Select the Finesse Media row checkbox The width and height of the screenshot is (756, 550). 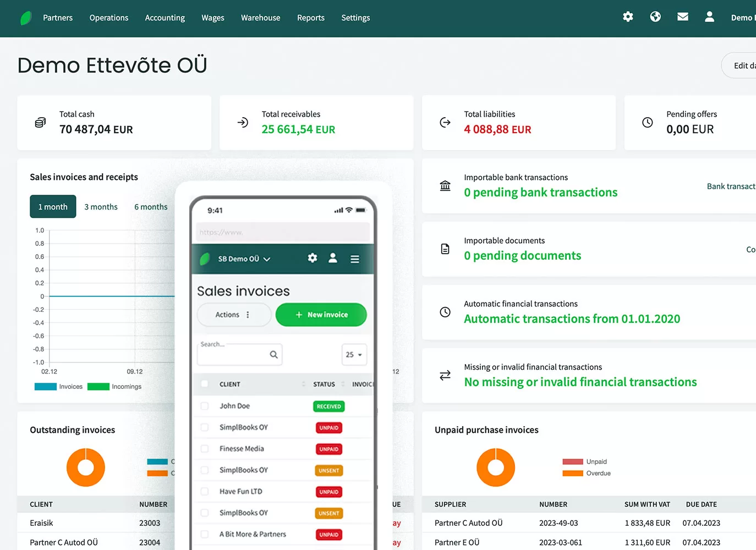pos(205,449)
